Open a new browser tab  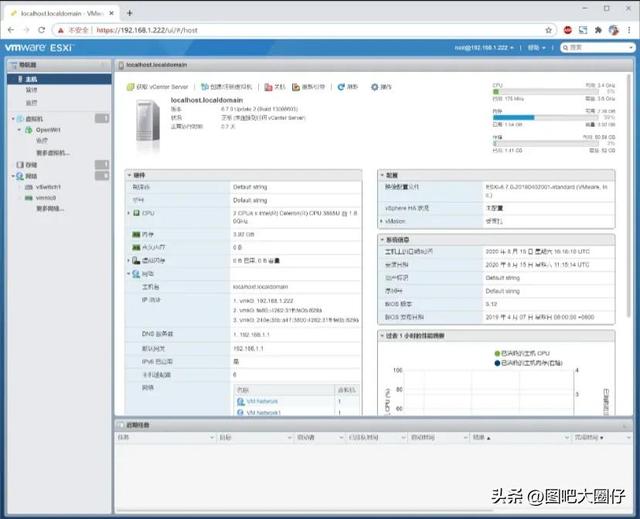tap(129, 13)
